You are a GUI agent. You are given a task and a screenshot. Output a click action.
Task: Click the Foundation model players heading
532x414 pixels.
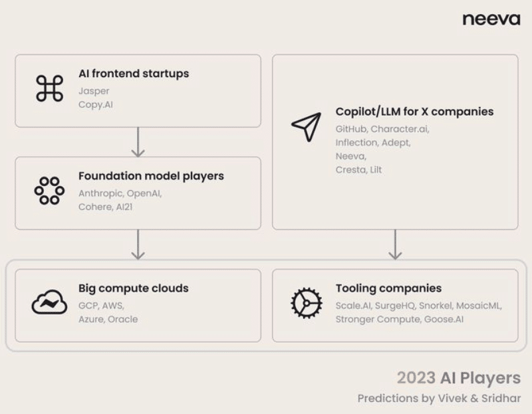tap(151, 176)
